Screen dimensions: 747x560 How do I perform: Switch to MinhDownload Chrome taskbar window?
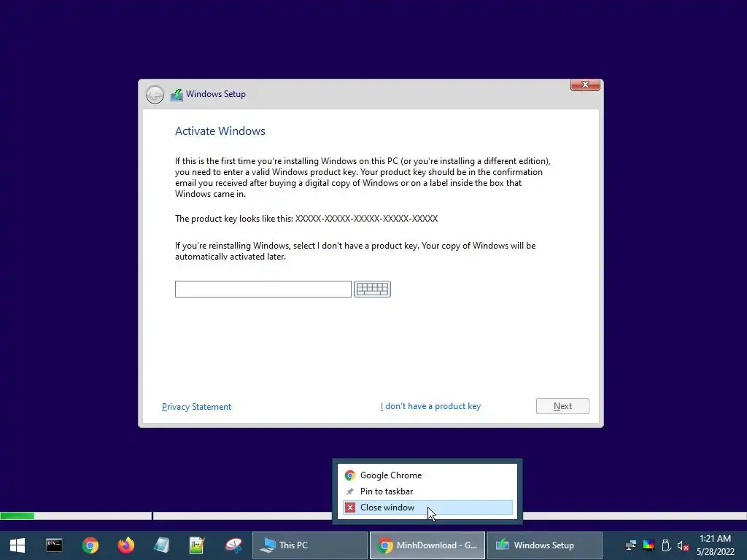(x=427, y=545)
